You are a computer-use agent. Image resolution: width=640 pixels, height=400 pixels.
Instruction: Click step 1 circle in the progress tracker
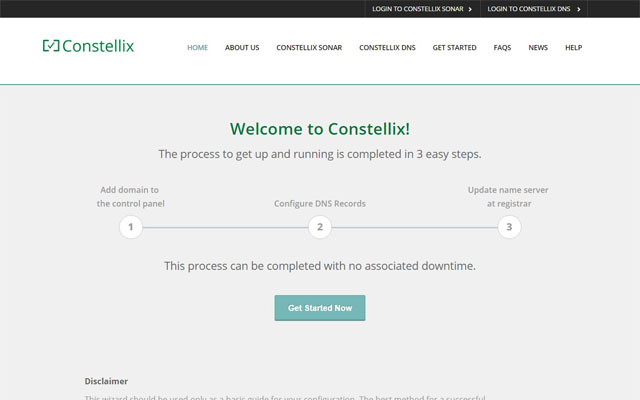tap(131, 227)
